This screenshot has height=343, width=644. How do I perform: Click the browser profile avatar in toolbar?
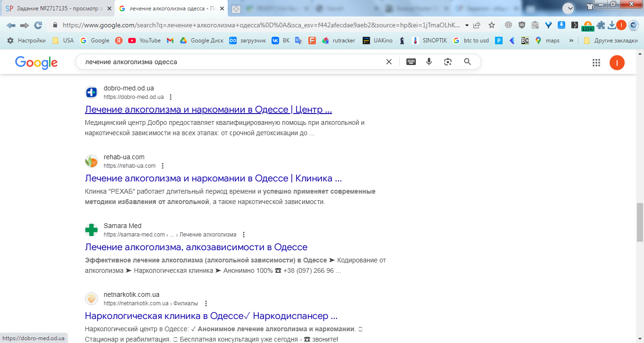tap(621, 25)
